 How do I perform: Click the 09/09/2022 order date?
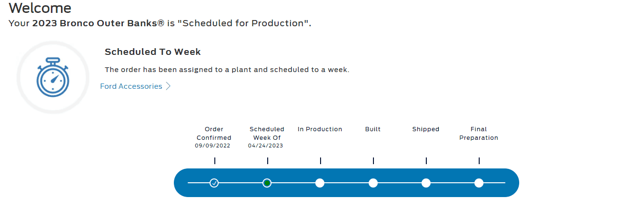(x=212, y=146)
